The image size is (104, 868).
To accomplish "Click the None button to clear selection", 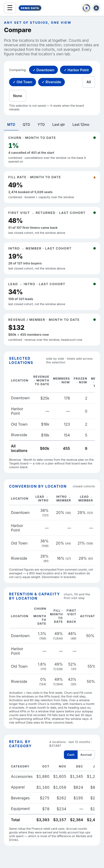I will 18,96.
